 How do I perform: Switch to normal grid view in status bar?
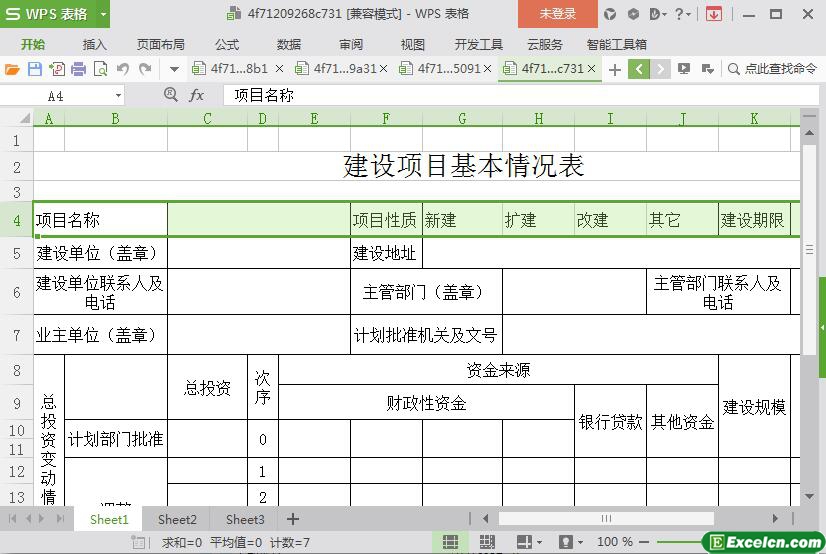tap(451, 542)
